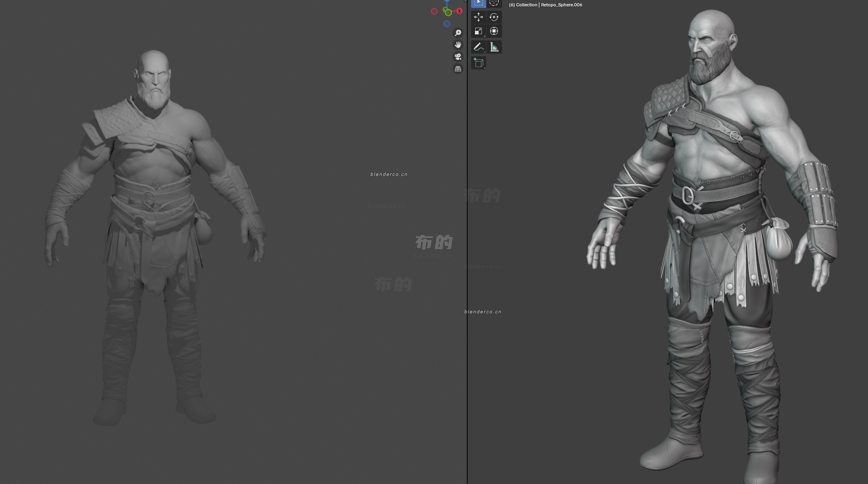Activate the 3D Cursor tool

(494, 3)
